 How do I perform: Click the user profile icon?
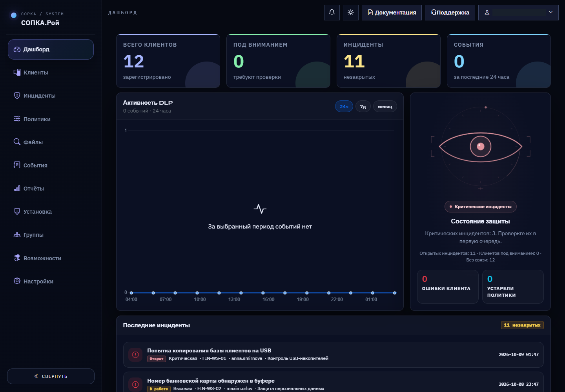pos(487,13)
